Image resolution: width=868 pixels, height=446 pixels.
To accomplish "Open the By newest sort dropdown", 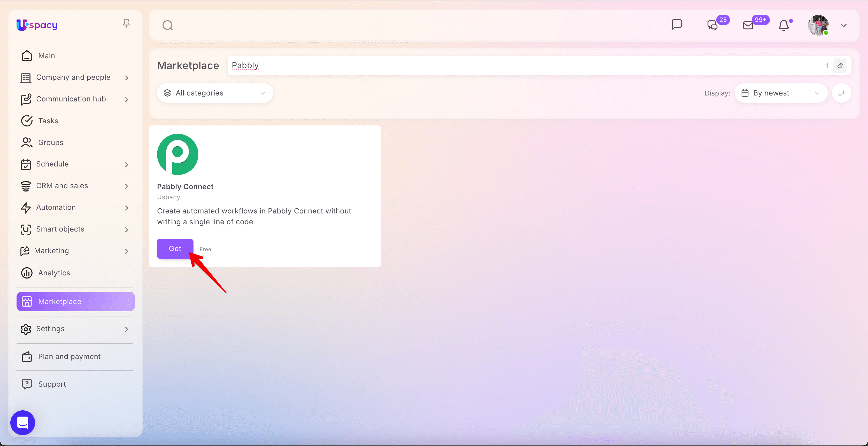I will (781, 93).
